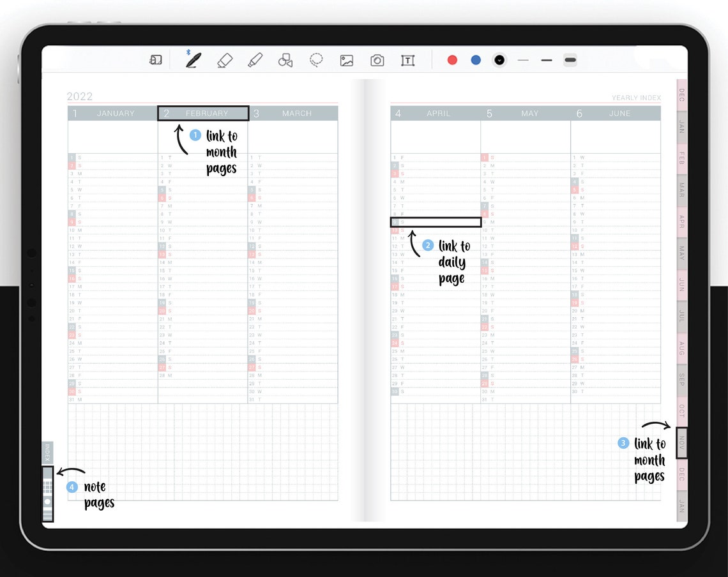Open the camera tool
Screen dimensions: 728x577
[x=377, y=59]
